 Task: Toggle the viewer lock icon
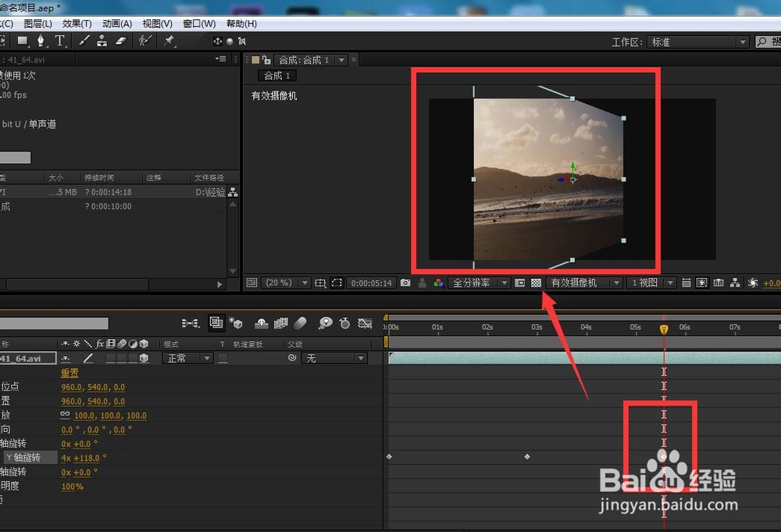[266, 60]
